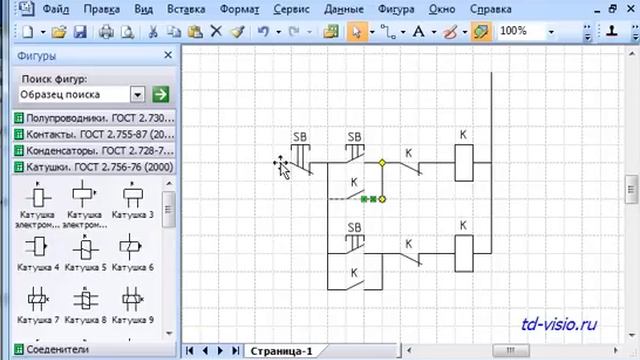Open Connector tool options dropdown
Image resolution: width=640 pixels, height=360 pixels.
pos(403,32)
